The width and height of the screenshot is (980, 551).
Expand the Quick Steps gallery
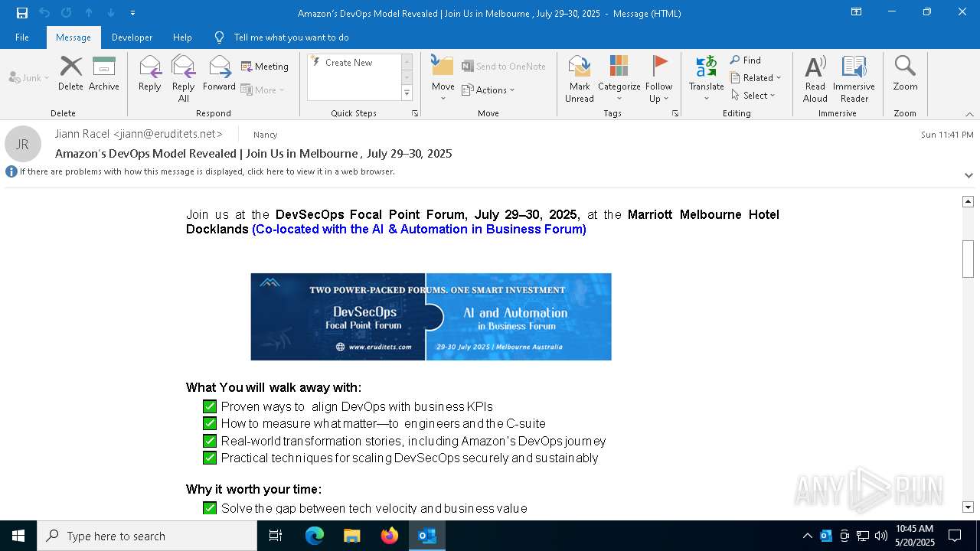pos(407,93)
